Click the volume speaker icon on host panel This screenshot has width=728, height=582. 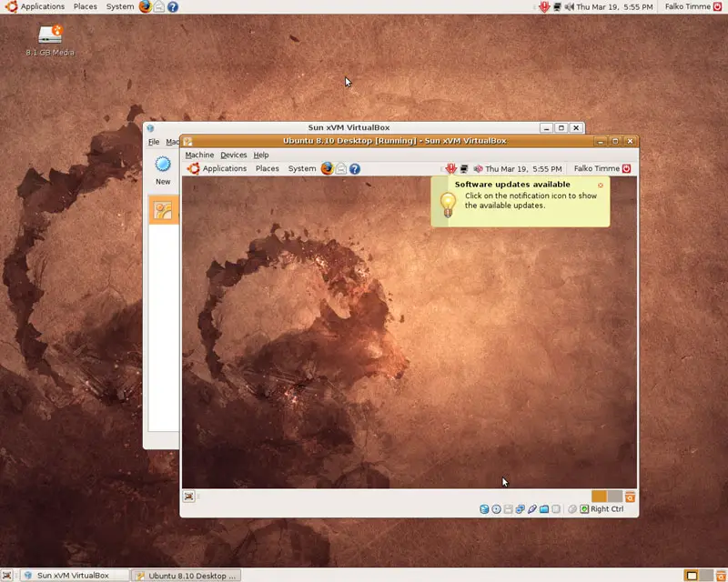(x=570, y=6)
